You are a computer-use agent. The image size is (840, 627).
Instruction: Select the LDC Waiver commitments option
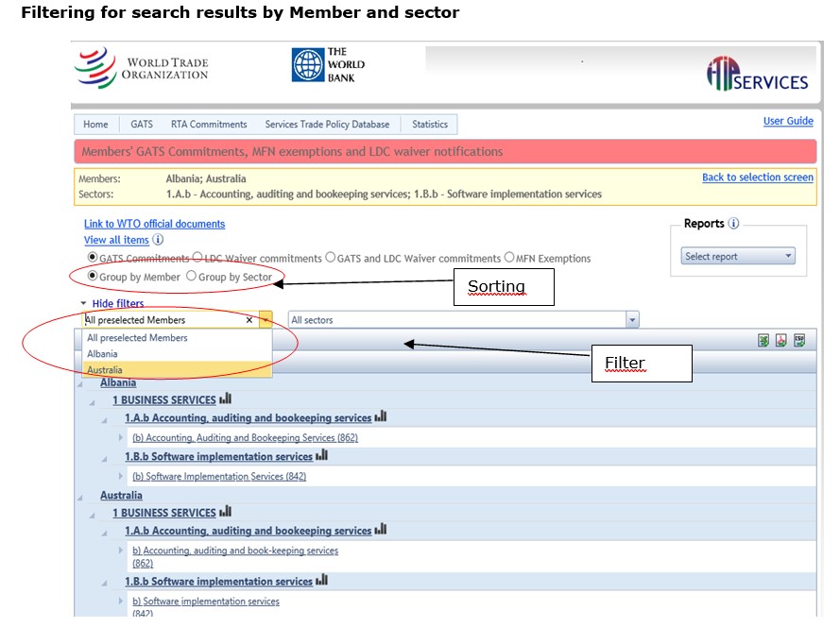(197, 257)
